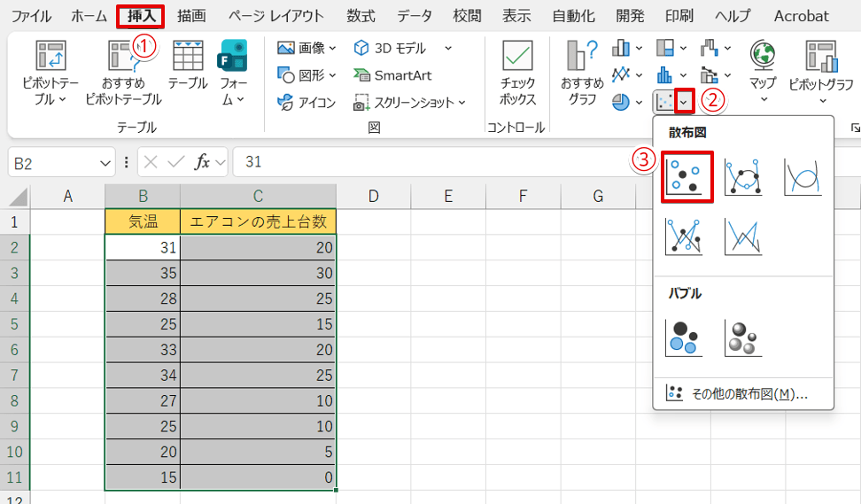The image size is (861, 504).
Task: Choose the 2D bubble chart
Action: coord(684,338)
